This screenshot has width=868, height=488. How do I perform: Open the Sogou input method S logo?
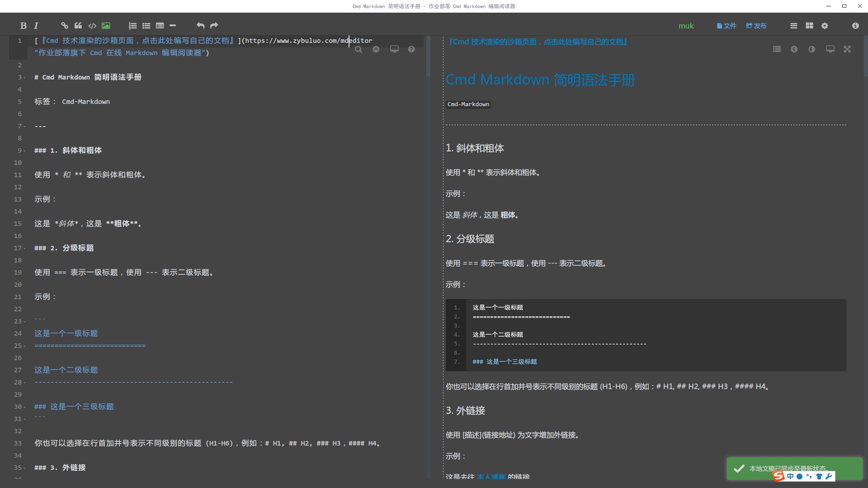click(778, 476)
